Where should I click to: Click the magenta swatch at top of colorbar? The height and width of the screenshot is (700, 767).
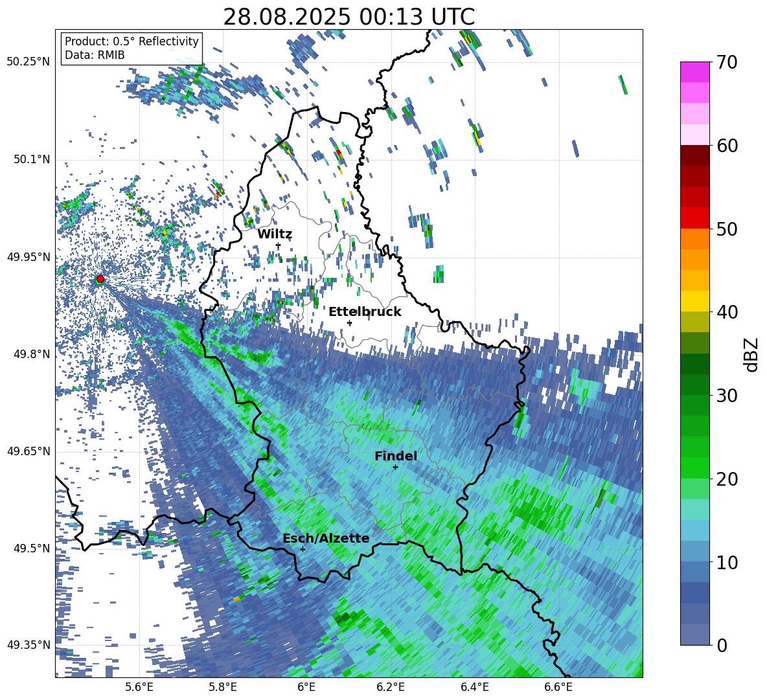694,72
